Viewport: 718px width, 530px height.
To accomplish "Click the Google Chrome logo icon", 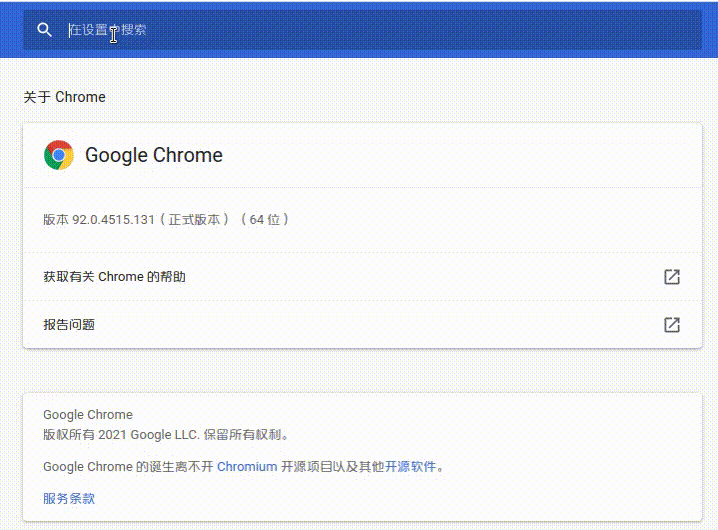I will coord(59,155).
